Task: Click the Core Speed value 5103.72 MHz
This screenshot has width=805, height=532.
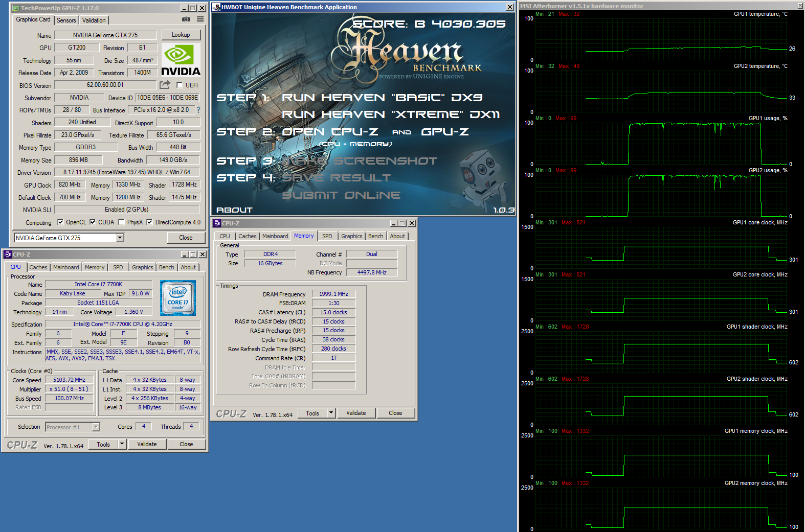Action: (69, 380)
